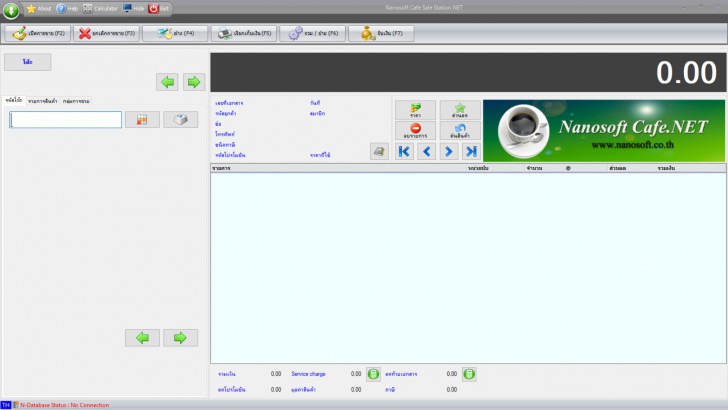
Task: Click the table button with blue Thai text
Action: (x=27, y=62)
